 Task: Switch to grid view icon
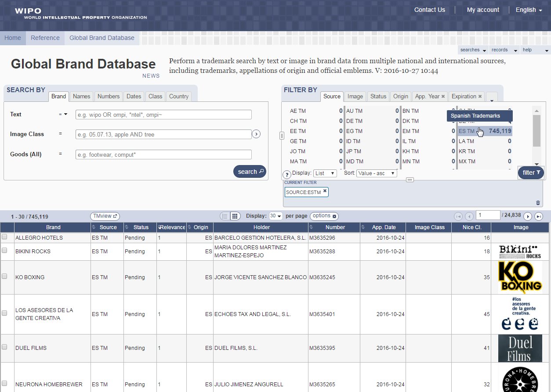click(x=235, y=216)
